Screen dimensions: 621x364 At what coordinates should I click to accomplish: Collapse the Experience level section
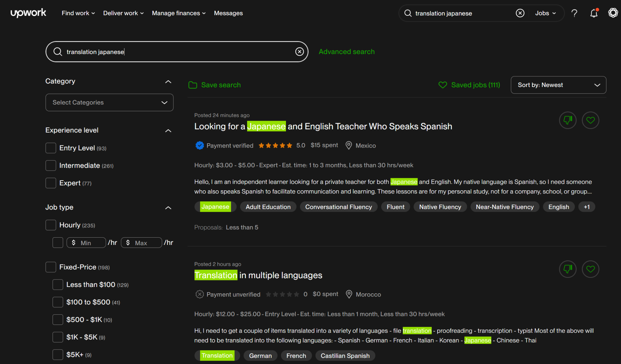pos(168,131)
